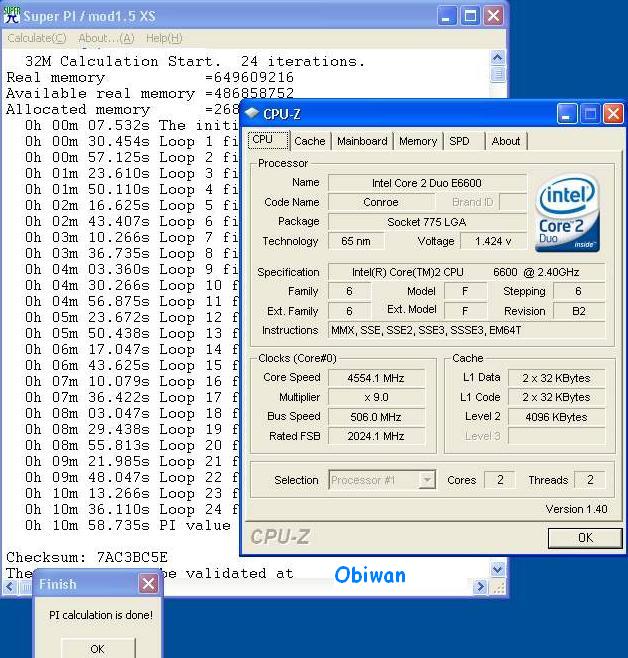Click the Super PI scroll left arrow
This screenshot has width=628, height=658.
point(10,586)
